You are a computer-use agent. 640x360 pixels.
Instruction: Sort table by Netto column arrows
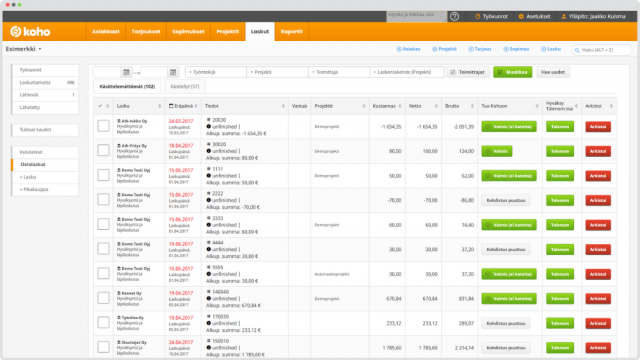[x=436, y=106]
